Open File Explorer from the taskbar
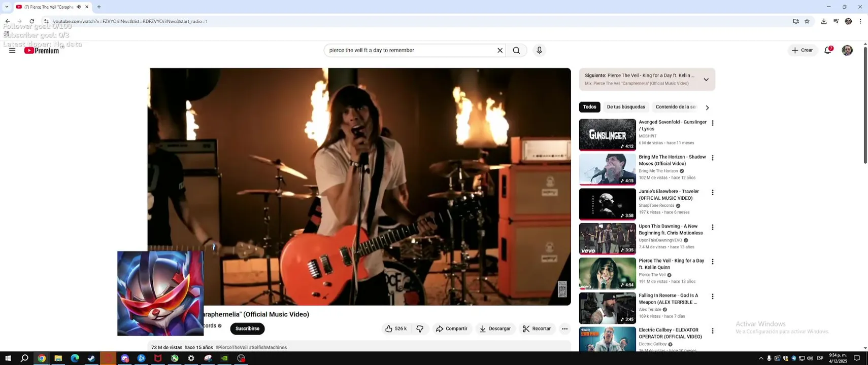Viewport: 868px width, 365px height. tap(58, 358)
